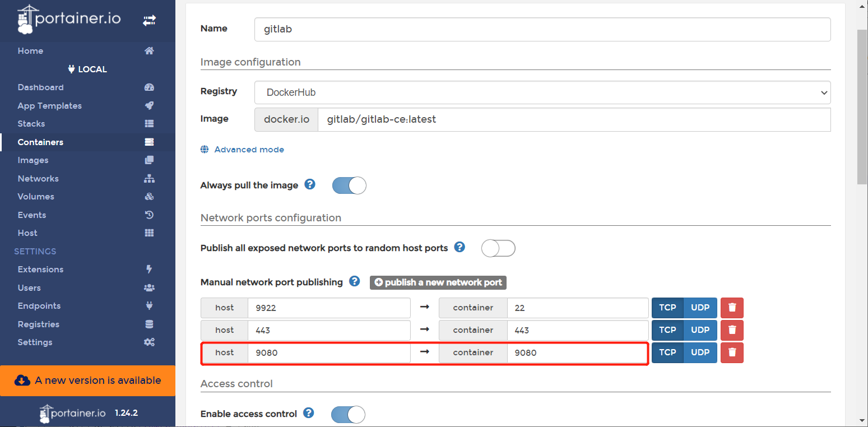Click the Image field with gitlab/gitlab-ce:latest
This screenshot has width=868, height=427.
574,119
